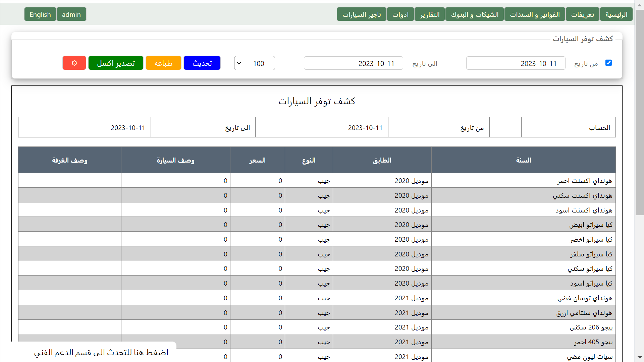Click the red settings gear button
Viewport: 644px width, 362px height.
click(74, 63)
